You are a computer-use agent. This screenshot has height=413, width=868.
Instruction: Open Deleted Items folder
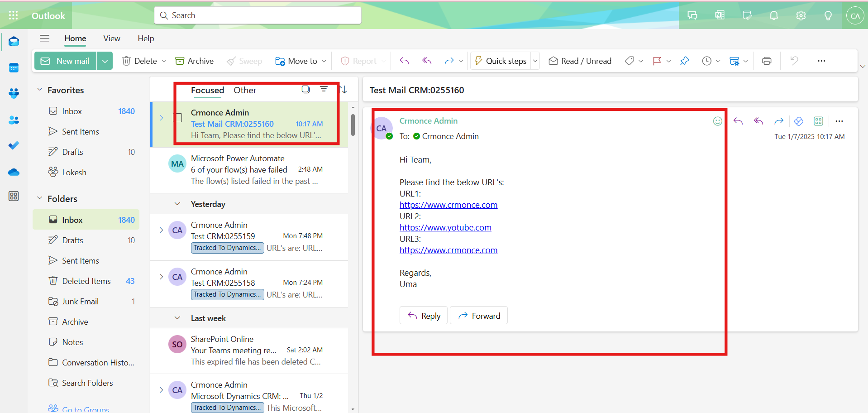[86, 281]
